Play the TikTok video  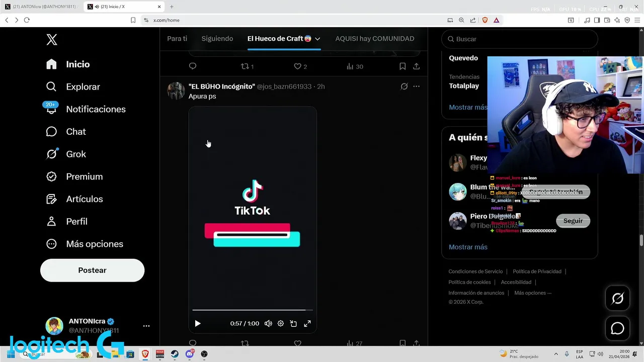click(x=198, y=324)
